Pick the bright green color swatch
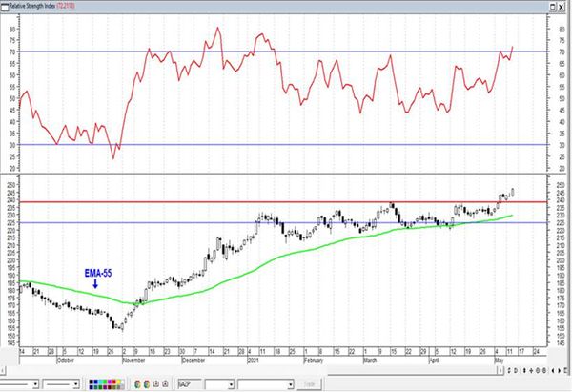This screenshot has height=392, width=572. click(105, 382)
